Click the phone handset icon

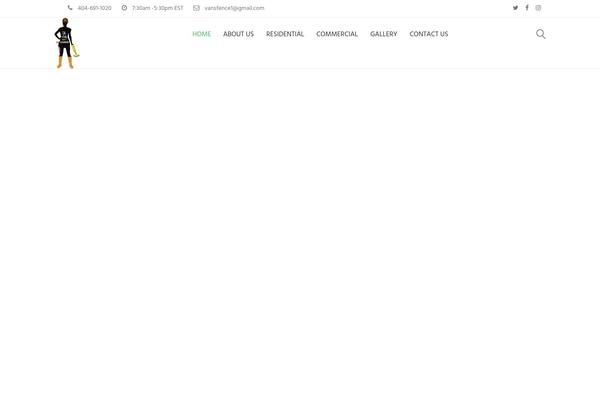coord(70,8)
